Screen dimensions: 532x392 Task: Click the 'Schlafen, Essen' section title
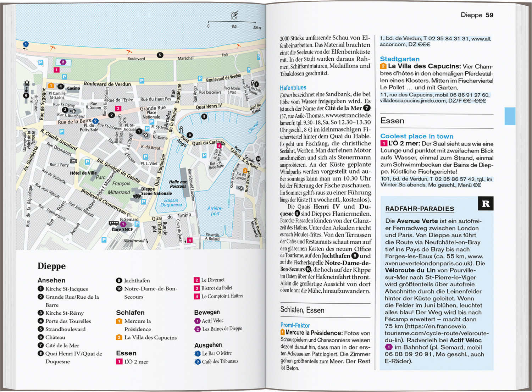(x=302, y=310)
